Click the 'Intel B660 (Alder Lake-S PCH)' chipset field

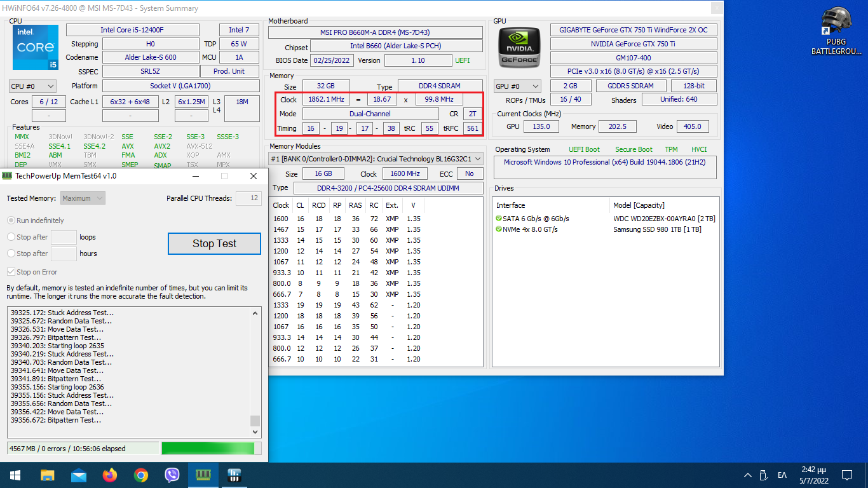[395, 46]
